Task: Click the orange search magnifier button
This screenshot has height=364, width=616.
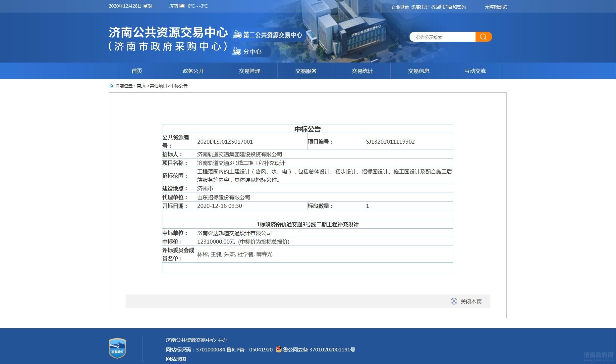Action: point(483,37)
